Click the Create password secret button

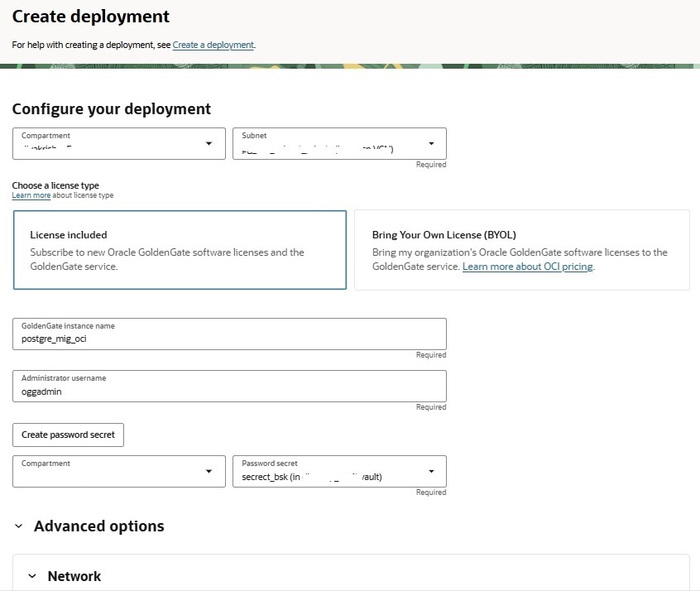[69, 435]
